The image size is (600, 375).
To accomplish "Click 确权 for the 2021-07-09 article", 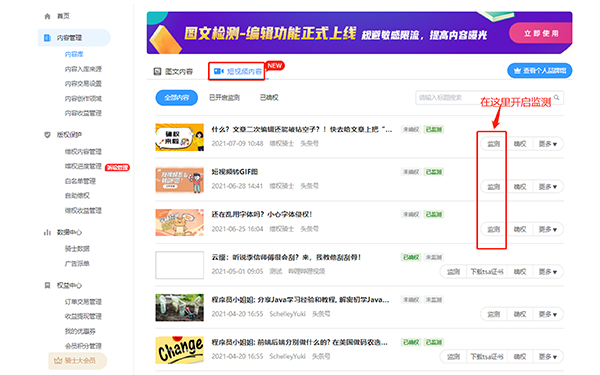I will (520, 144).
